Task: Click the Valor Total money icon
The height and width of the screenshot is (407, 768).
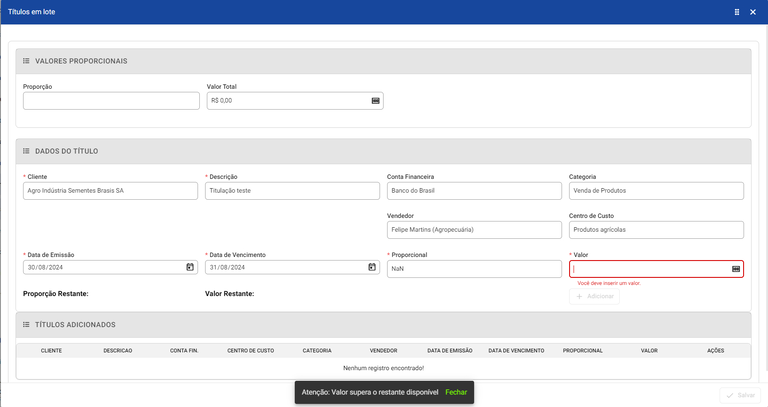Action: [375, 101]
